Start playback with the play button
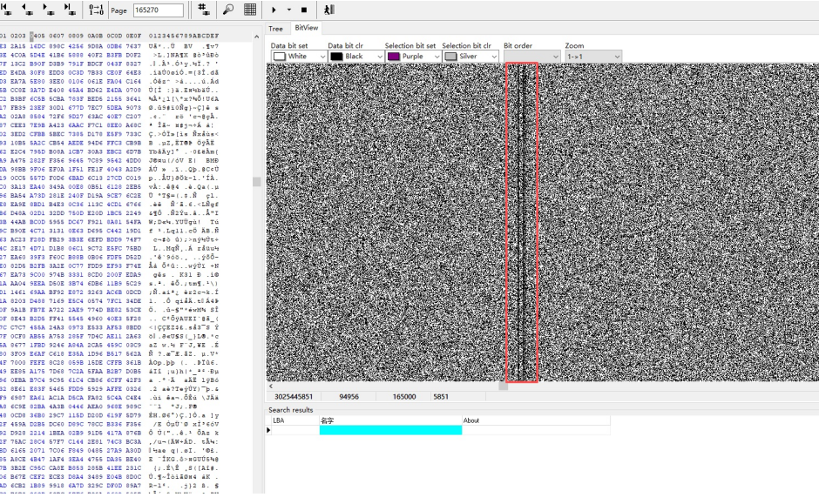The height and width of the screenshot is (504, 819). 274,10
